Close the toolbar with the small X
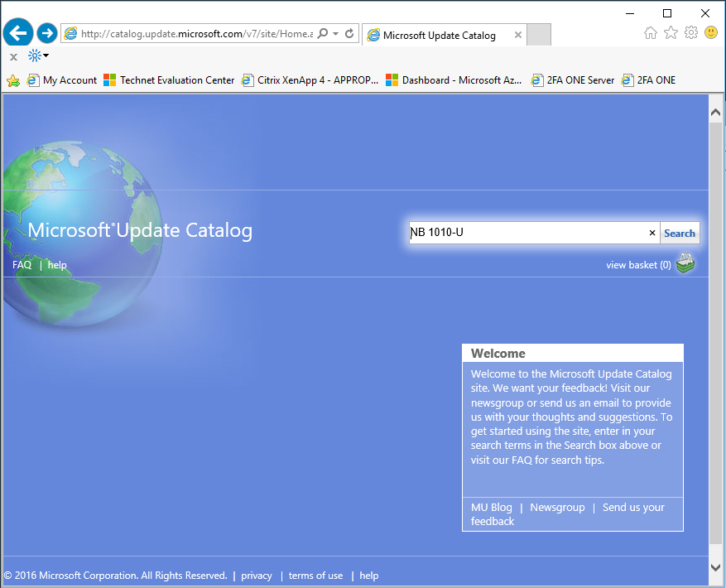 click(14, 57)
